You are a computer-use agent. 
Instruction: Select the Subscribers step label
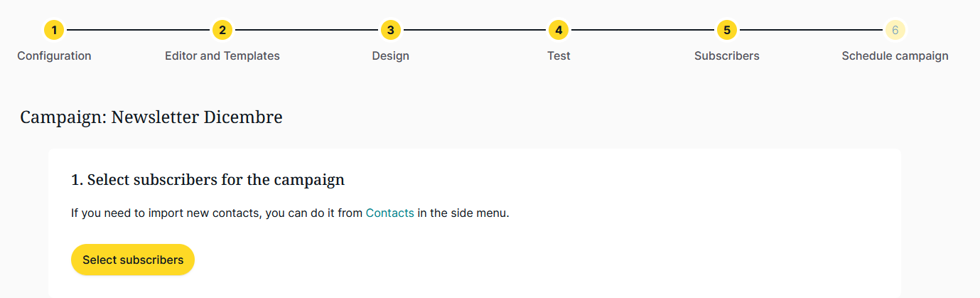pyautogui.click(x=726, y=55)
